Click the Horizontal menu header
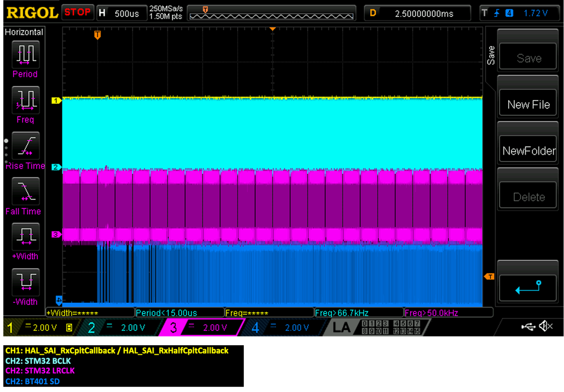Viewport: 564px width, 392px height. [24, 32]
